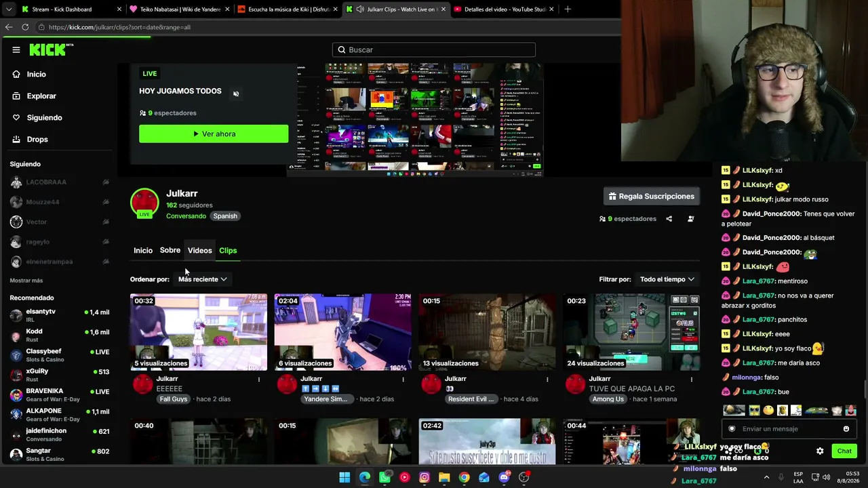
Task: Click Mostrar más under followed channels
Action: click(x=26, y=280)
